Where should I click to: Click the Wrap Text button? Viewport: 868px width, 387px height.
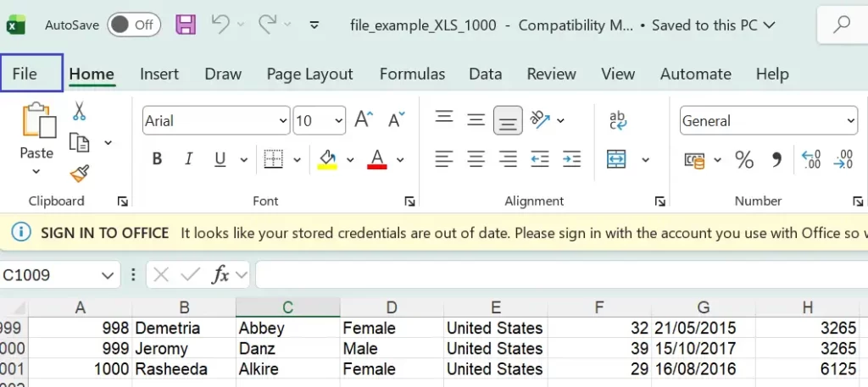pos(618,120)
